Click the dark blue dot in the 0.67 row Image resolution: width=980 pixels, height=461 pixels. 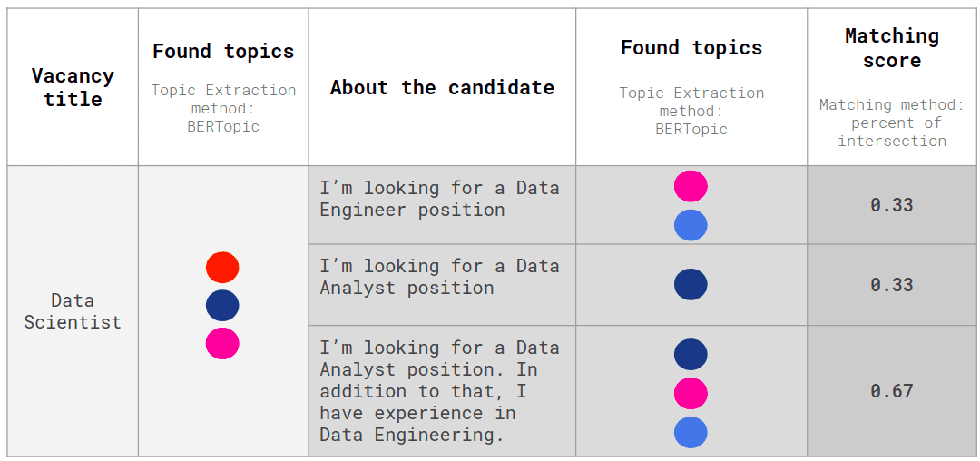pyautogui.click(x=691, y=354)
